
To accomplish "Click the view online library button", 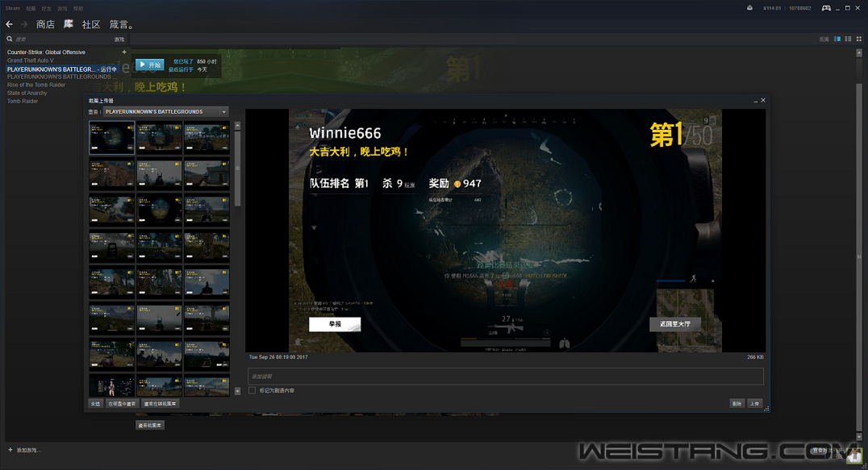I will point(160,404).
